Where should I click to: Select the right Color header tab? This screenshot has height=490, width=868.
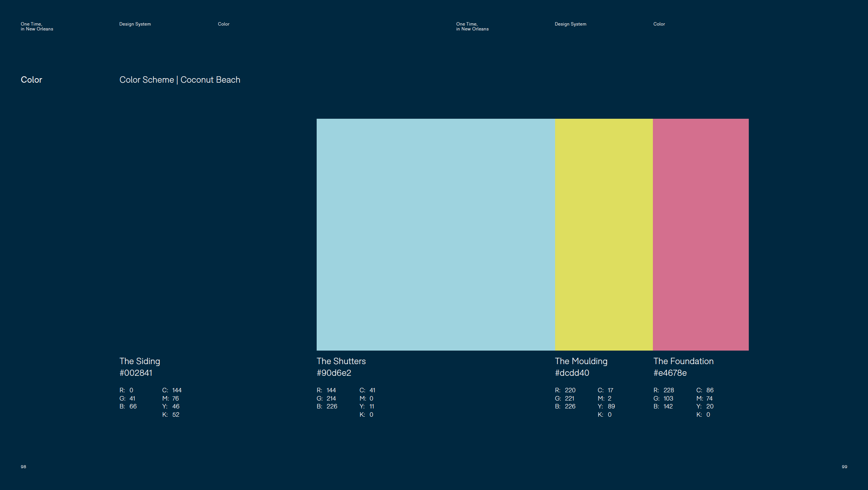click(659, 24)
